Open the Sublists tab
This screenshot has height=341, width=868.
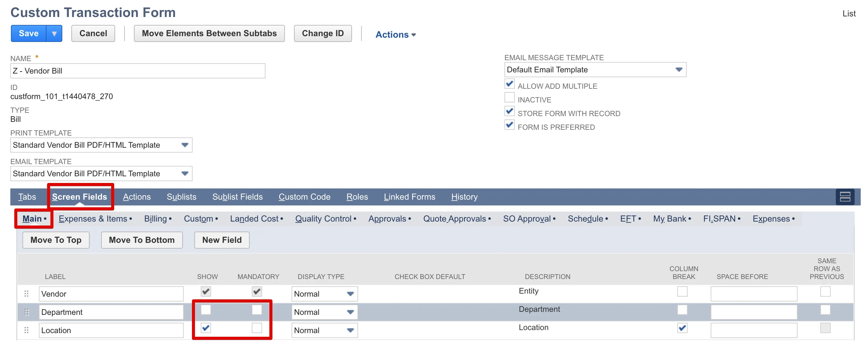[x=181, y=197]
